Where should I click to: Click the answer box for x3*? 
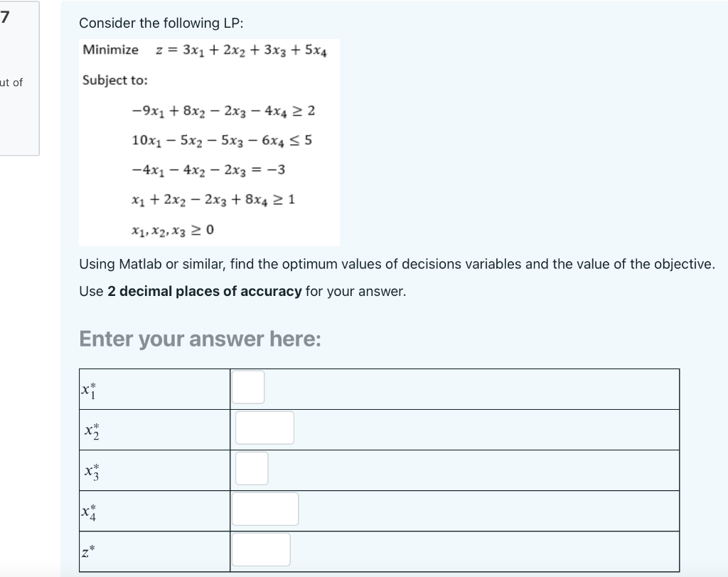252,467
